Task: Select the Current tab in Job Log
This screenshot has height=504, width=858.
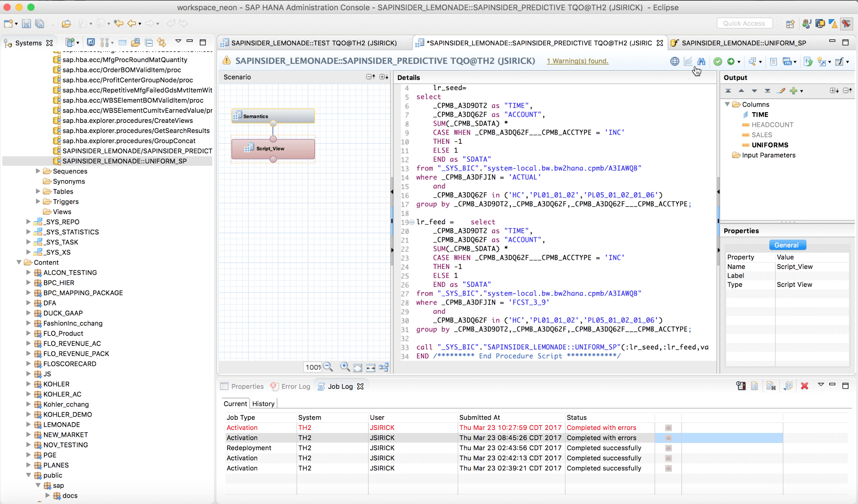Action: coord(235,404)
